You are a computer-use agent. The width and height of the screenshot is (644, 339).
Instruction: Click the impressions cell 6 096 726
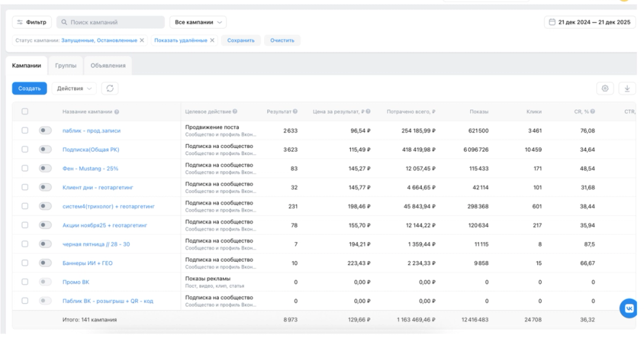click(476, 149)
